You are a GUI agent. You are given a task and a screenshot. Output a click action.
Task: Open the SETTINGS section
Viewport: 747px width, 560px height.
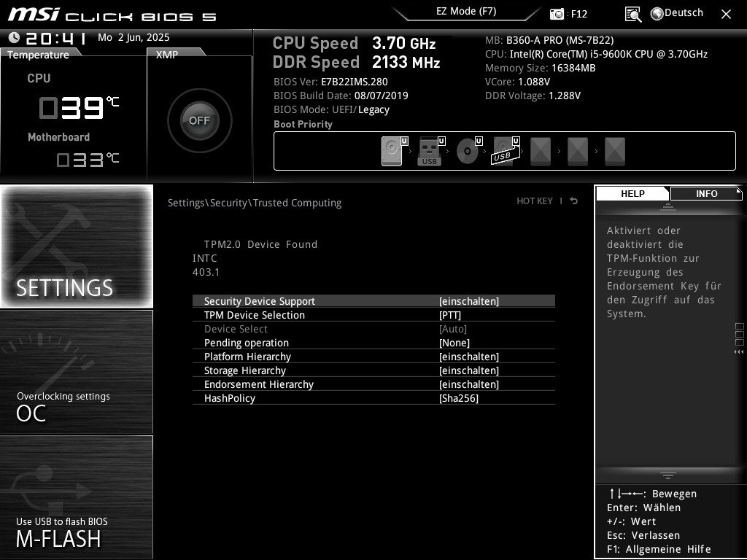point(77,246)
